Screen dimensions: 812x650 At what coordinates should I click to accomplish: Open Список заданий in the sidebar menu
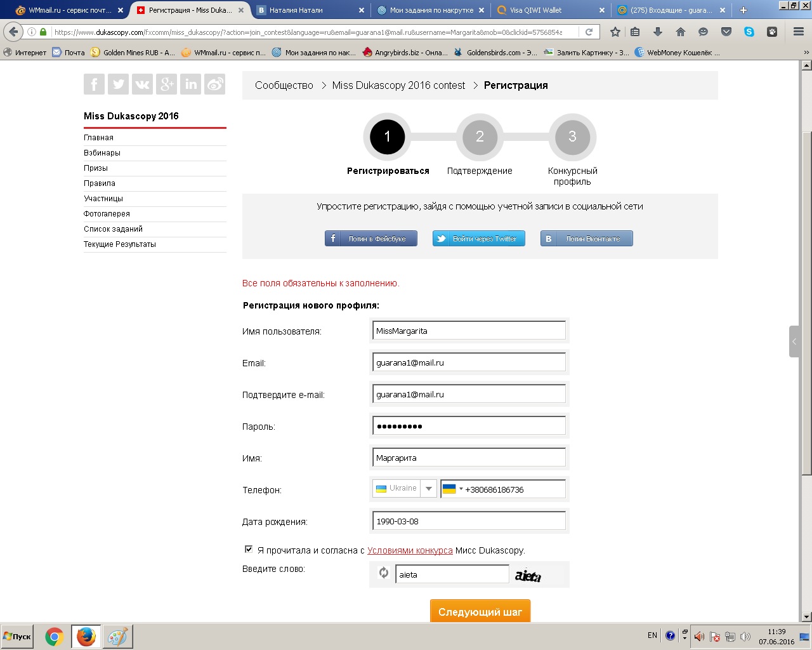click(113, 229)
